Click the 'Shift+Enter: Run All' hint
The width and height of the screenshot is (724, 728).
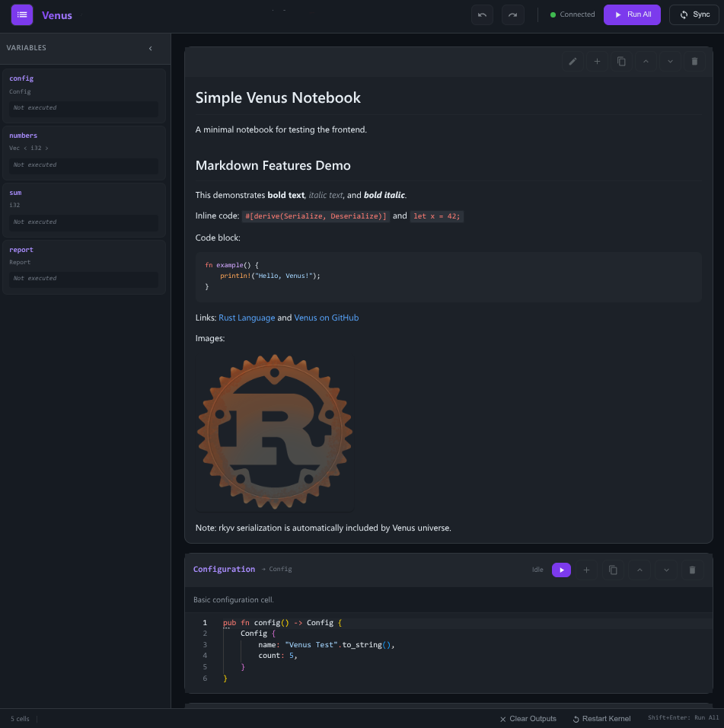[683, 718]
